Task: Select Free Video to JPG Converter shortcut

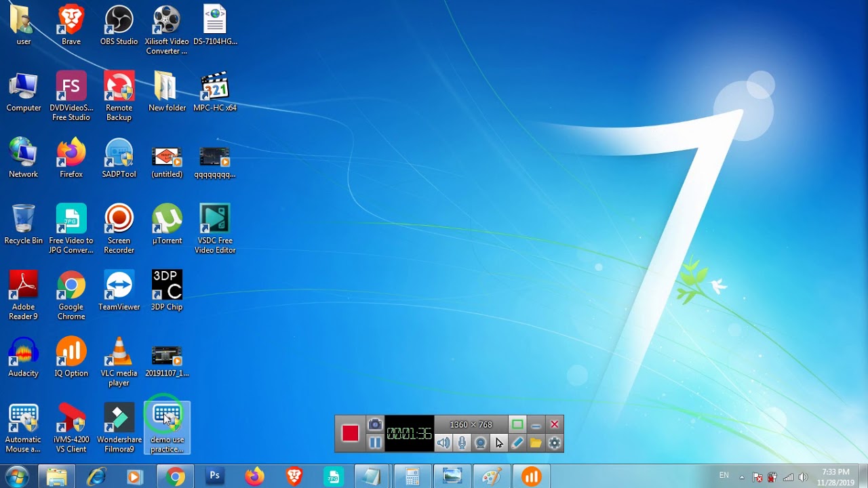Action: pyautogui.click(x=71, y=229)
